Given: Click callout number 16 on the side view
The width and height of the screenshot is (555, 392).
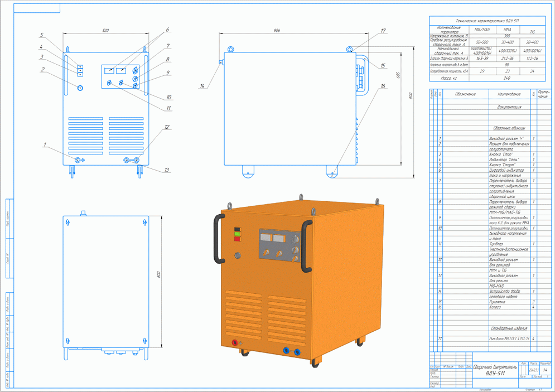Looking at the screenshot, I should (x=383, y=86).
